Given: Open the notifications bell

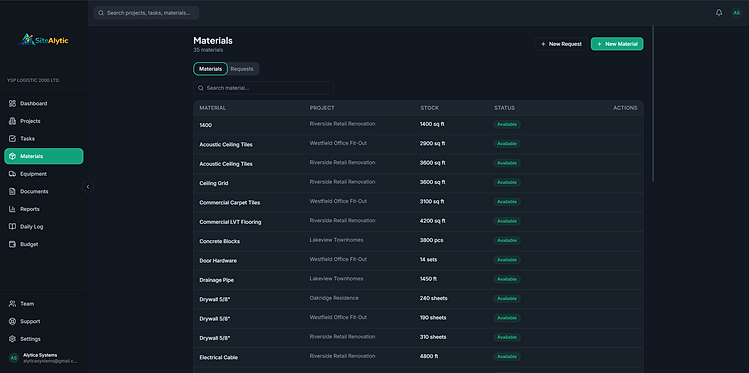Looking at the screenshot, I should coord(718,13).
